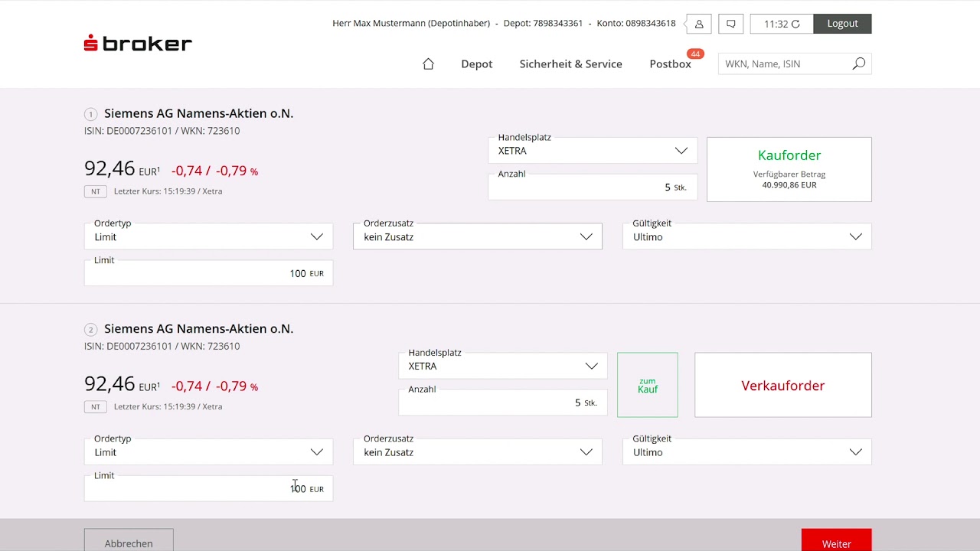Go to home via house icon
Image resolution: width=980 pixels, height=551 pixels.
429,64
